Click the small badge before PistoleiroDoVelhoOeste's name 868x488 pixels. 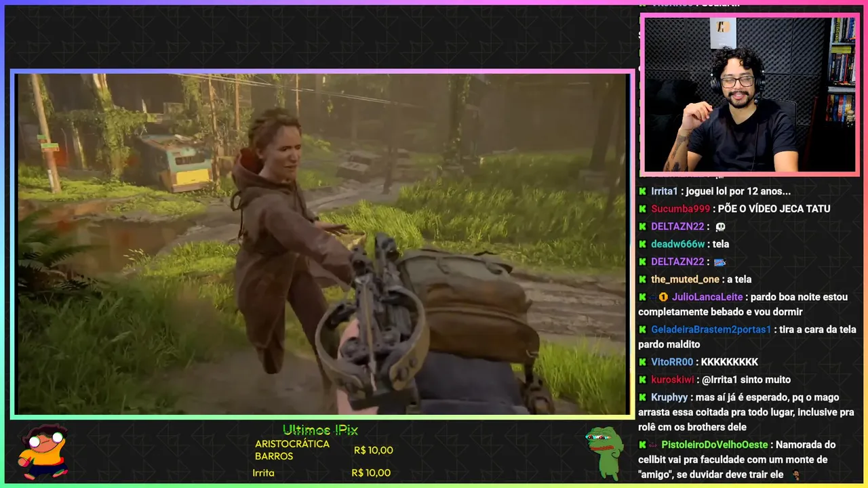[x=653, y=445]
